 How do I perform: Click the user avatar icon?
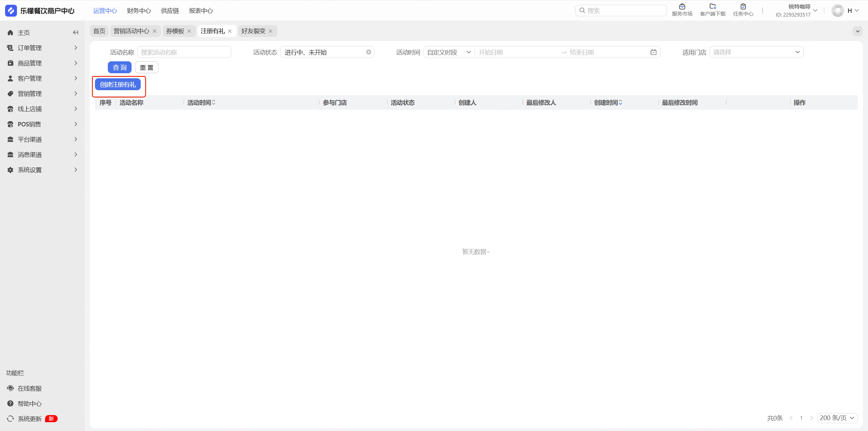(838, 11)
